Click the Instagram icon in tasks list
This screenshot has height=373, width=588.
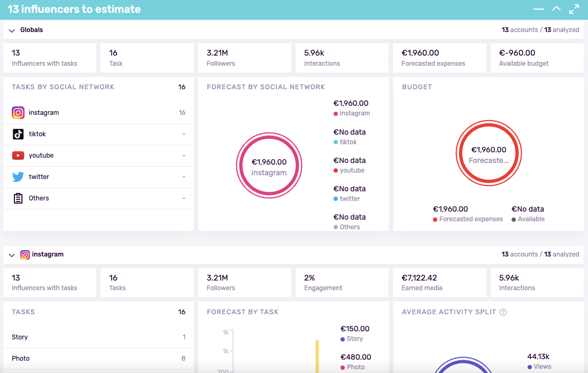pyautogui.click(x=18, y=113)
